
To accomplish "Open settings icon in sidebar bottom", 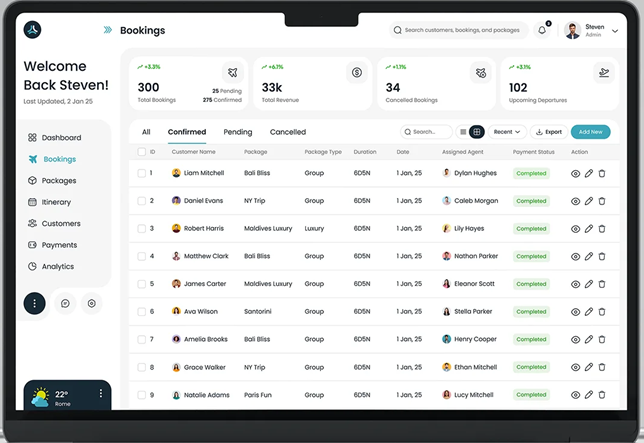I will coord(91,303).
